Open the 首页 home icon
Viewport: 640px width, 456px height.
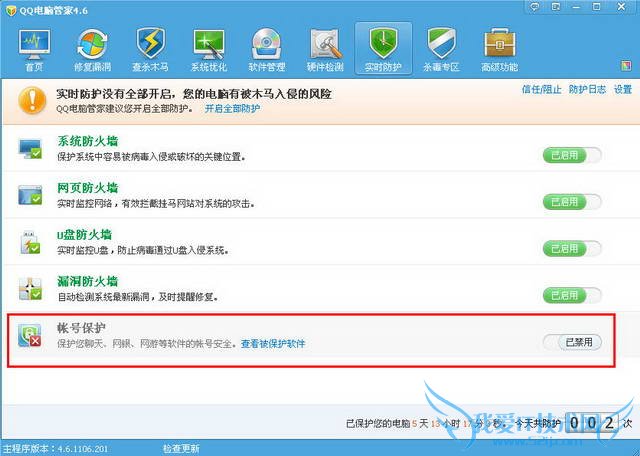click(x=34, y=49)
